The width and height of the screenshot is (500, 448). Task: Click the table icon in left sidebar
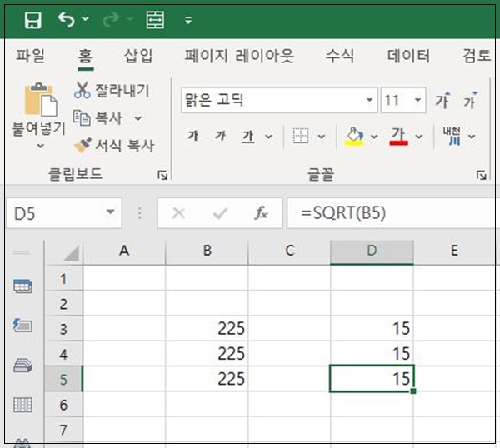click(x=22, y=286)
